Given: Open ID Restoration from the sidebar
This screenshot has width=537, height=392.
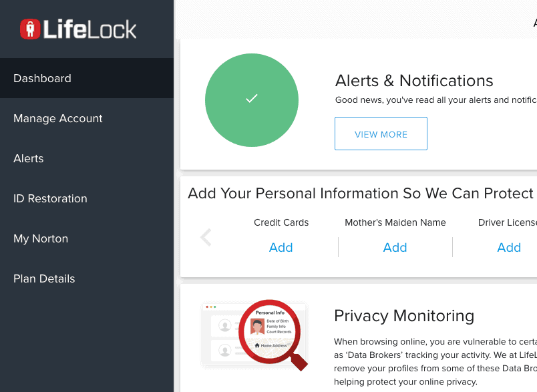Looking at the screenshot, I should (50, 198).
